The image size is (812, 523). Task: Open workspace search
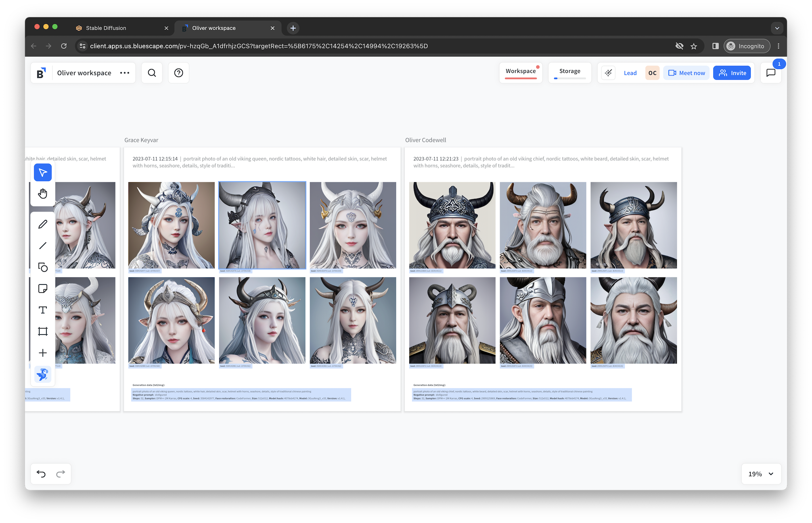[152, 73]
